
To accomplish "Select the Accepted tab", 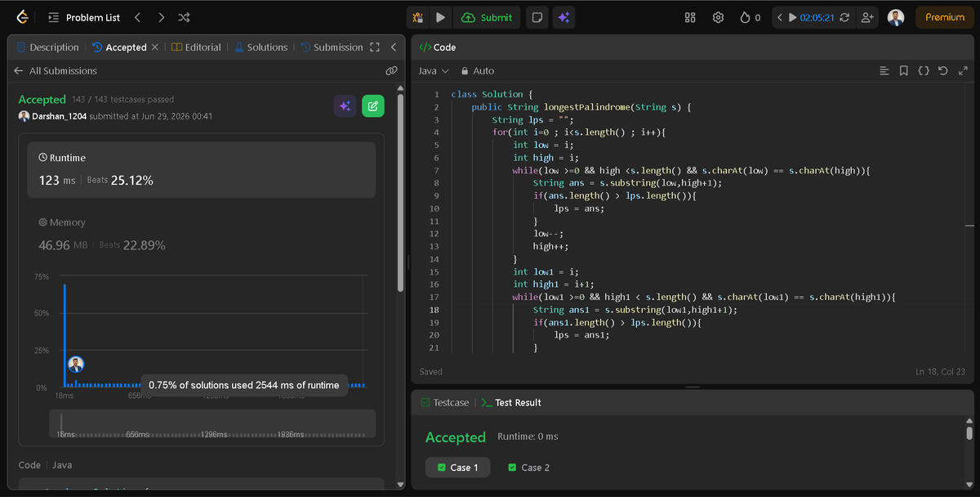I will [x=119, y=47].
